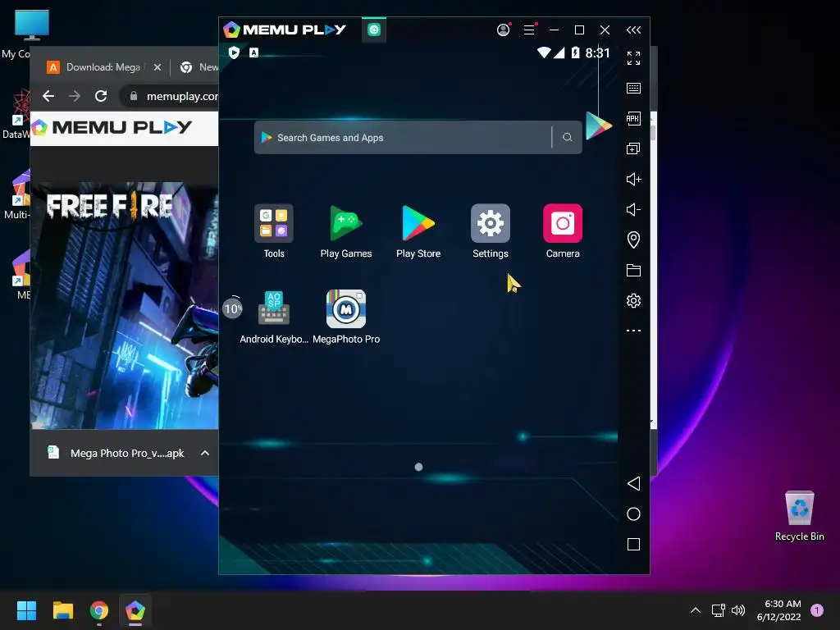This screenshot has width=840, height=630.
Task: Click the APK install icon
Action: [633, 118]
